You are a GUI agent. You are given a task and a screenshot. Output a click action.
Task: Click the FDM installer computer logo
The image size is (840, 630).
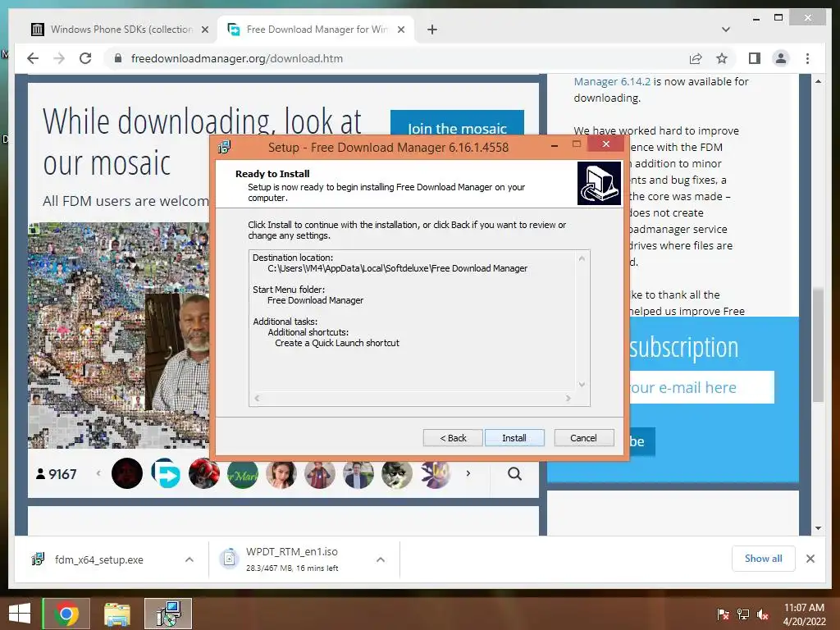[x=599, y=183]
